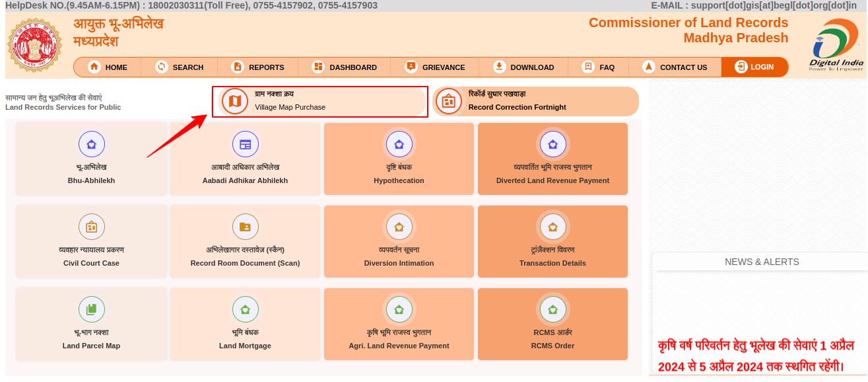Select the RCMS Order icon
This screenshot has width=868, height=382.
click(x=552, y=309)
